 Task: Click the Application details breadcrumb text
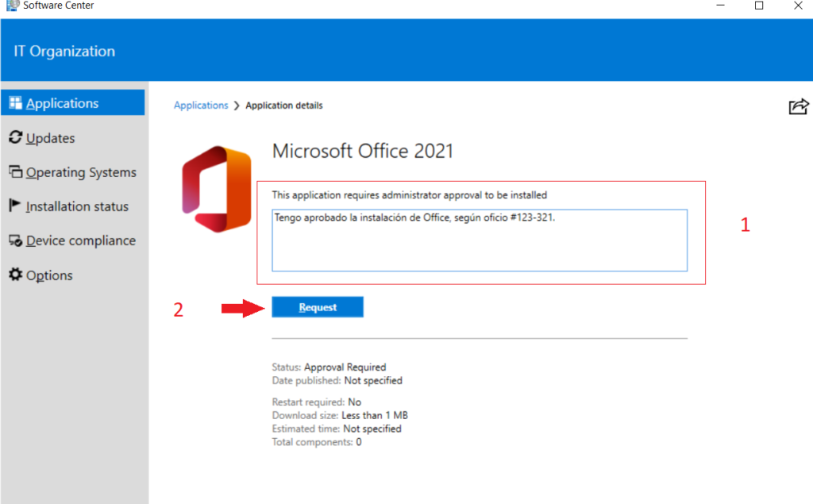click(284, 106)
